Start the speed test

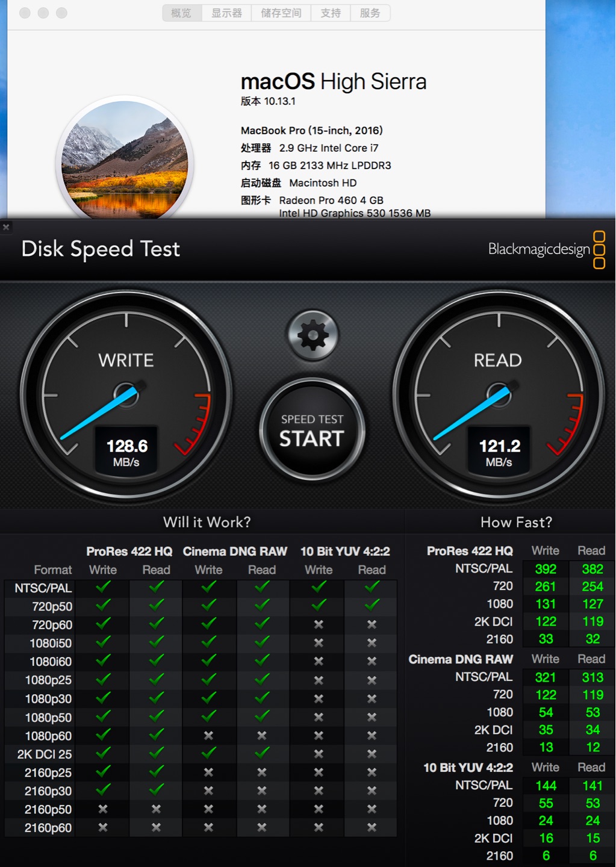click(312, 430)
